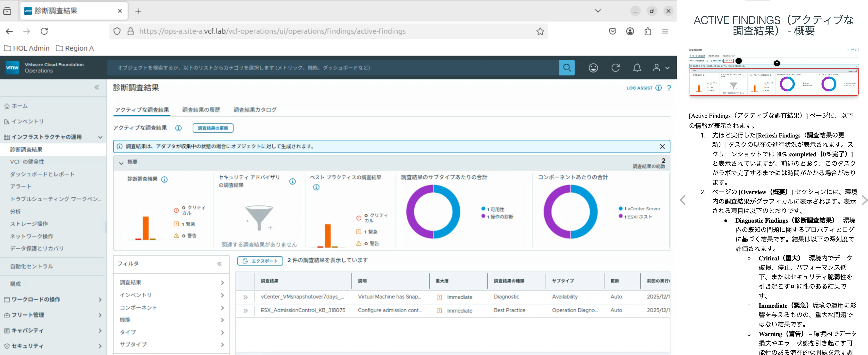
Task: Expand details for ESX_AdmissionControl_KB_318075 row
Action: 245,311
